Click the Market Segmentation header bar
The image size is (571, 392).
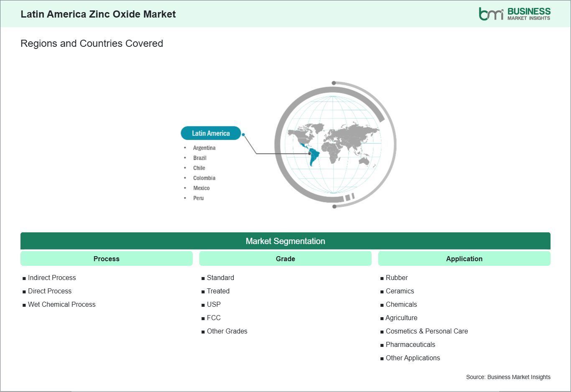(285, 241)
